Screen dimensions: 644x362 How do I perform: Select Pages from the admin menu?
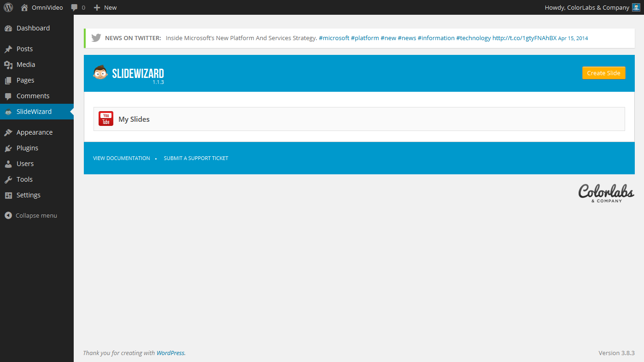click(25, 80)
